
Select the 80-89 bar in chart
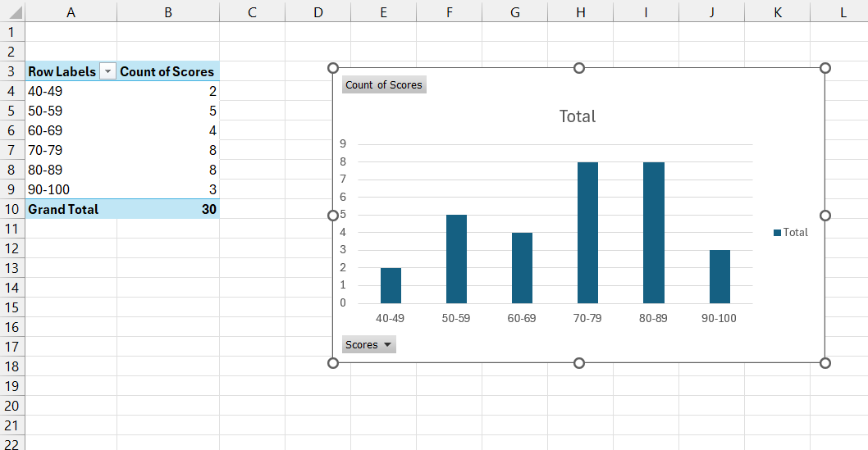[654, 233]
